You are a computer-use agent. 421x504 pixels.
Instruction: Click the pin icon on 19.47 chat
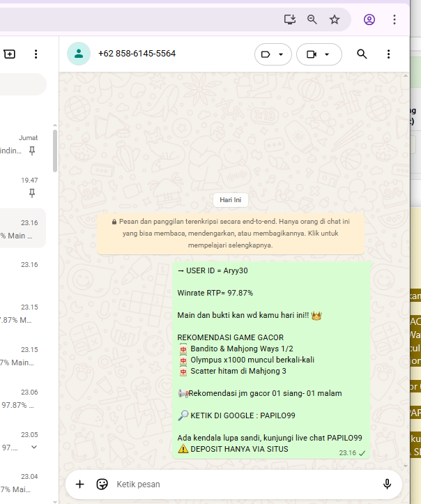tap(32, 193)
